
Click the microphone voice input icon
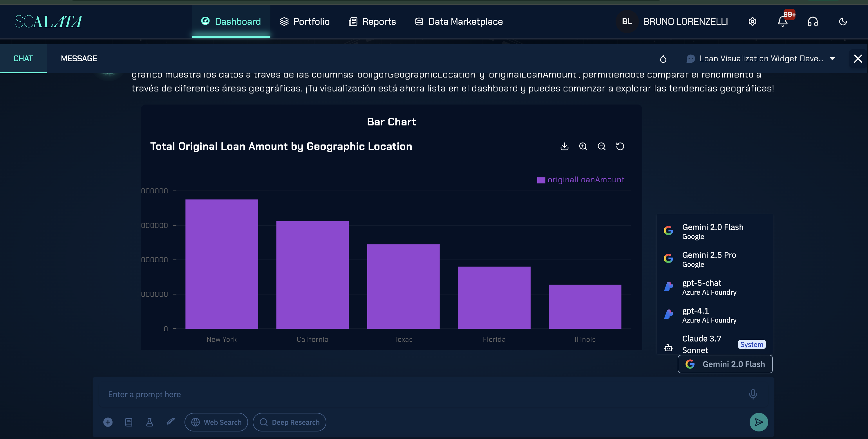(753, 394)
